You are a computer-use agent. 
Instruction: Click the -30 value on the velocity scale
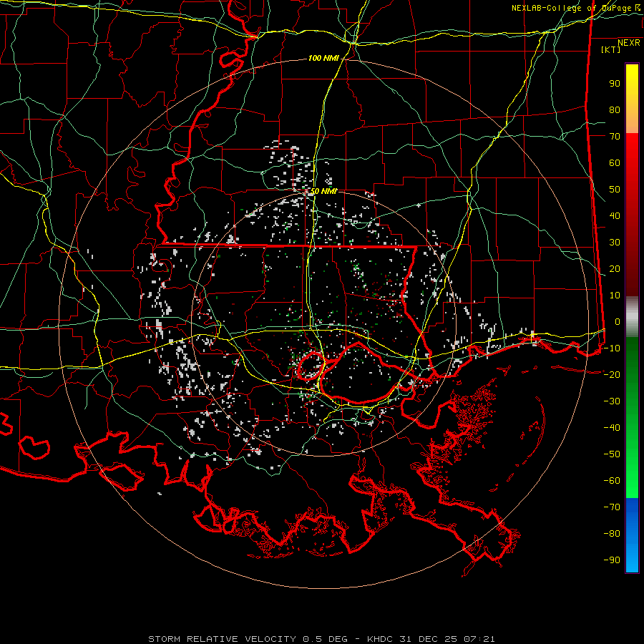(612, 401)
